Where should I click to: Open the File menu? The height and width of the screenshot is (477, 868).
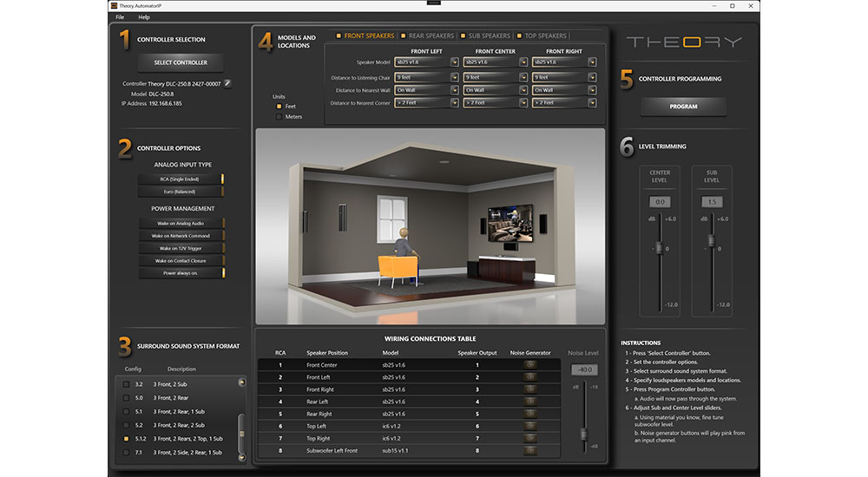point(120,17)
